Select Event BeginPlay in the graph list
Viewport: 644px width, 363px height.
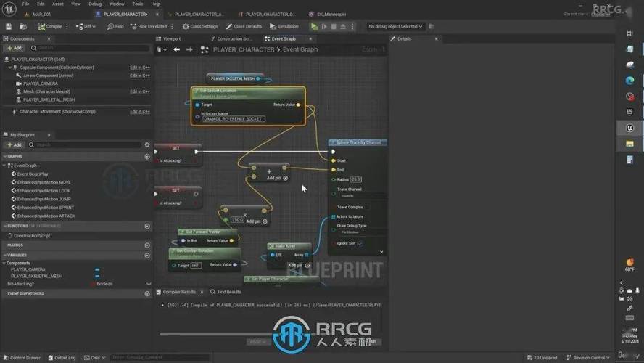(x=33, y=174)
